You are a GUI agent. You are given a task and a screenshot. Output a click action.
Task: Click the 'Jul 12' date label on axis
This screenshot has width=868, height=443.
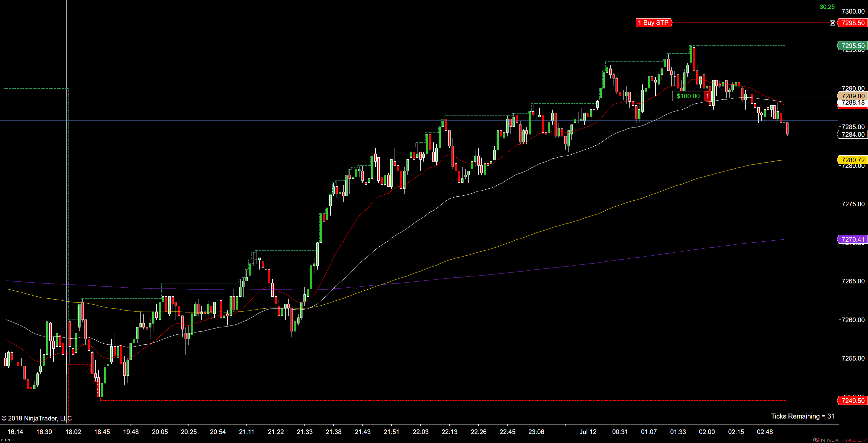[588, 432]
